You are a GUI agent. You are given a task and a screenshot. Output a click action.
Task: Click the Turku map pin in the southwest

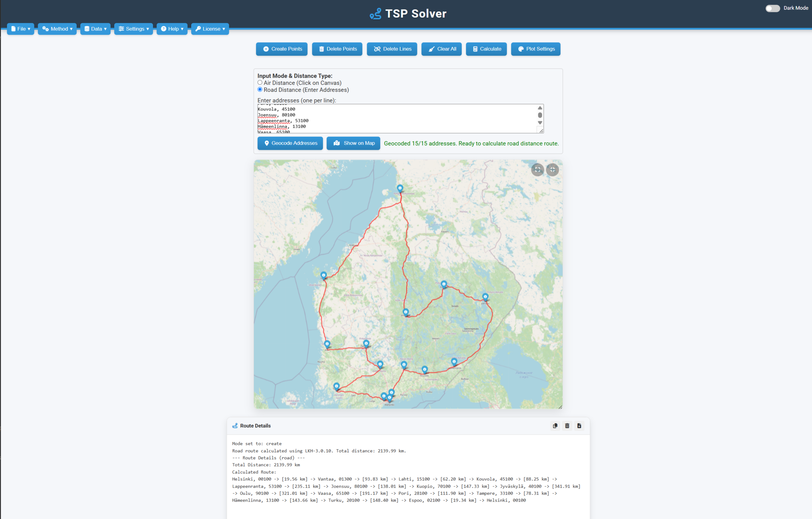tap(337, 386)
